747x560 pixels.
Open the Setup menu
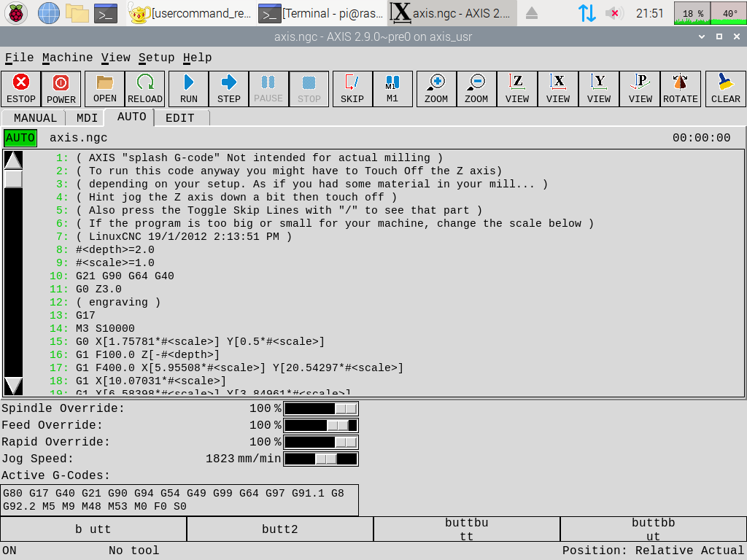pos(157,58)
